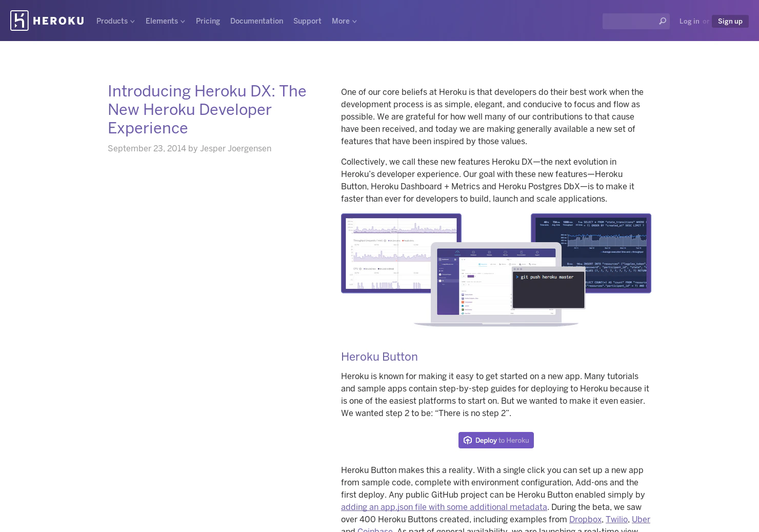Click the search magnifier icon

(662, 21)
